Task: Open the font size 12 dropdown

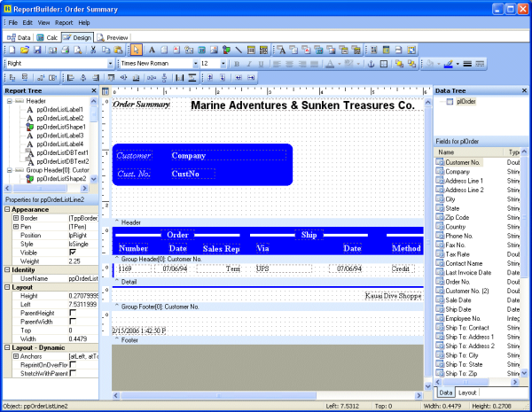Action: 223,64
